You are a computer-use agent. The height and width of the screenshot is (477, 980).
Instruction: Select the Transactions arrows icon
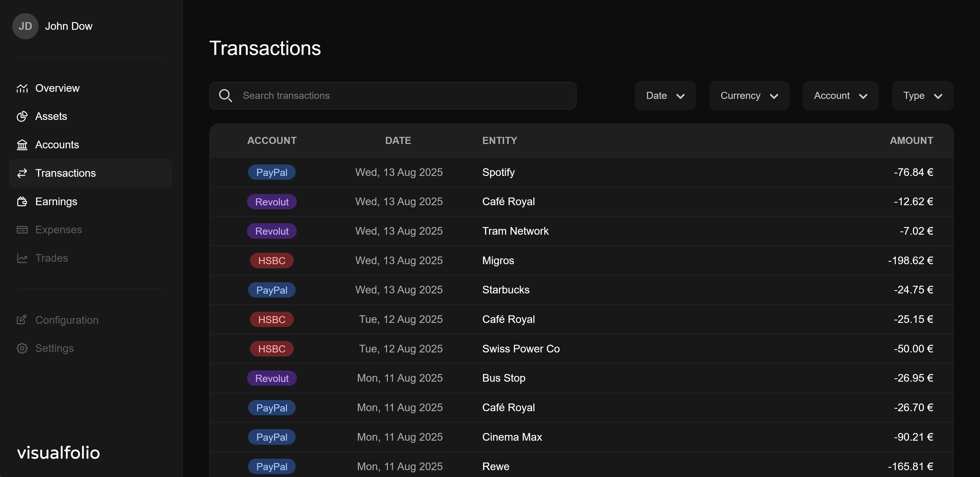point(22,173)
